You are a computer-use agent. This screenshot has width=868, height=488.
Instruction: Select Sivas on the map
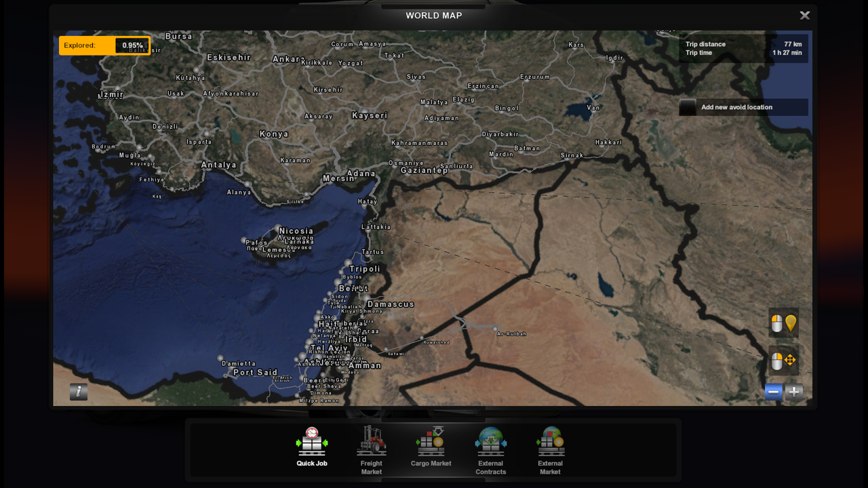pos(416,77)
